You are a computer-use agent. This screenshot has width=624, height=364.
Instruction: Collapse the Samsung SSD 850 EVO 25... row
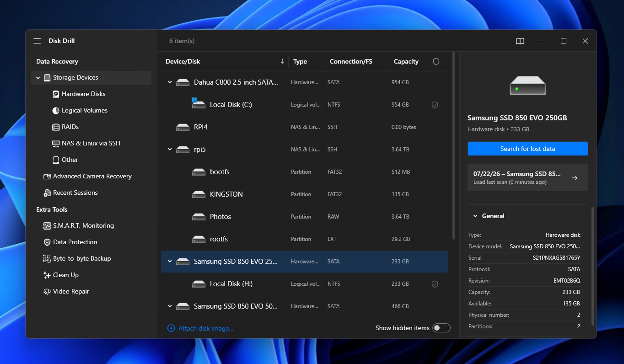click(170, 261)
